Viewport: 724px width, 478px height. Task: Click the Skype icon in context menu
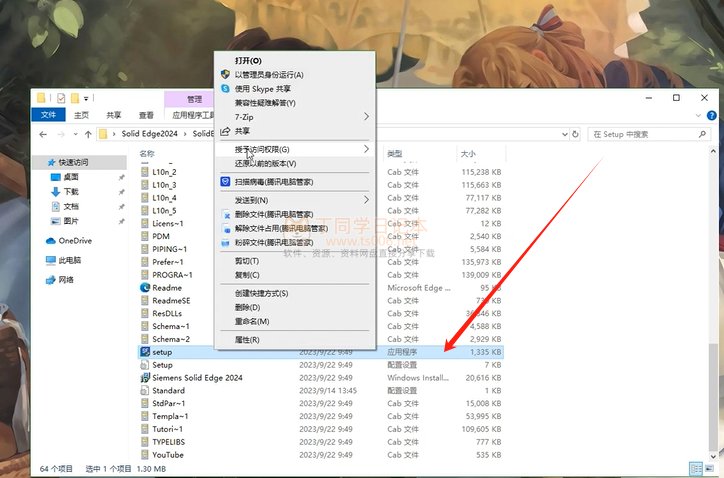225,89
